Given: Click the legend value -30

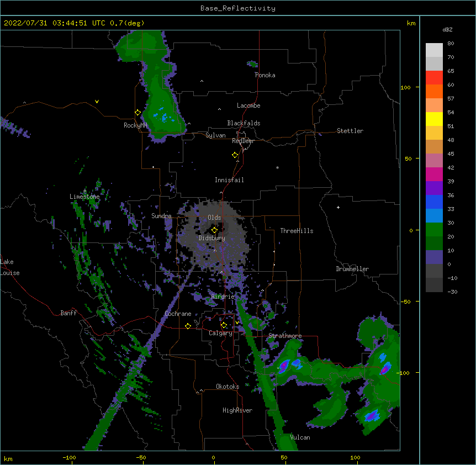Looking at the screenshot, I should pos(452,292).
